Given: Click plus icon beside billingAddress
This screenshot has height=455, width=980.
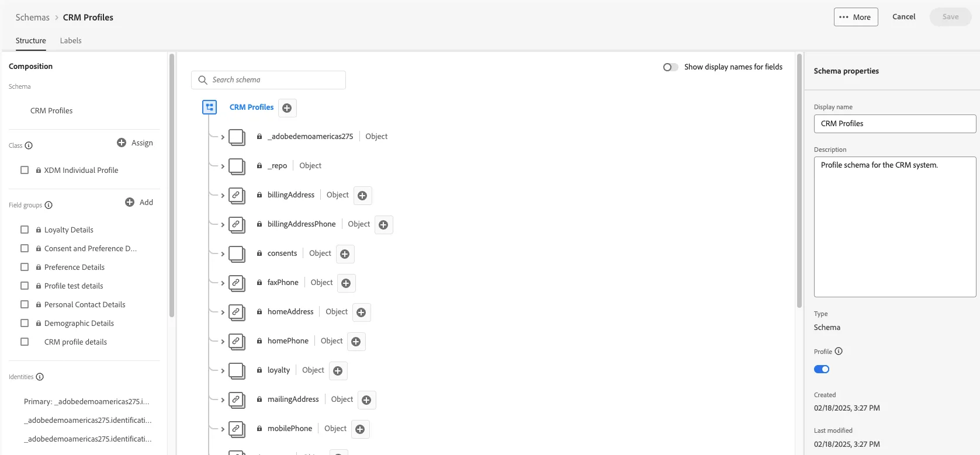Looking at the screenshot, I should click(x=362, y=196).
